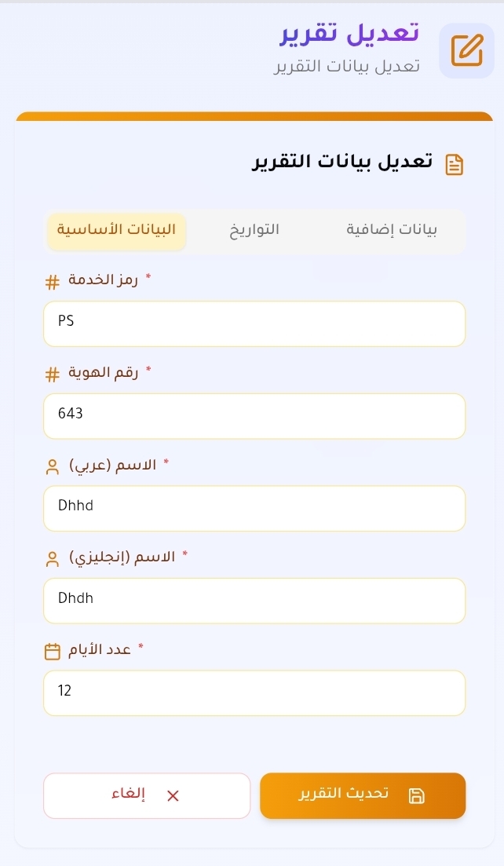Click the document icon beside تعديل بيانات التقرير title
The width and height of the screenshot is (504, 866).
point(455,165)
